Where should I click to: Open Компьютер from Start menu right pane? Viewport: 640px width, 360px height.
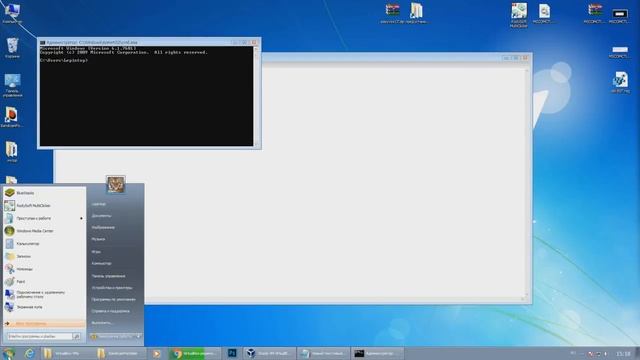click(101, 263)
